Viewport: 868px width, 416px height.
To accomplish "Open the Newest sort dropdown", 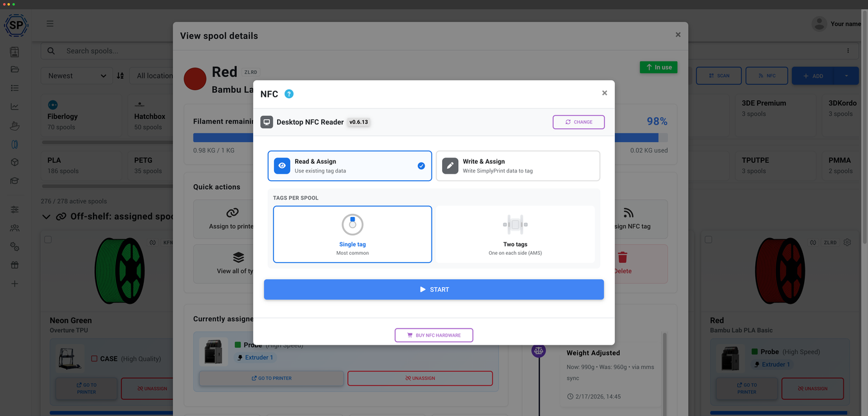I will 77,76.
